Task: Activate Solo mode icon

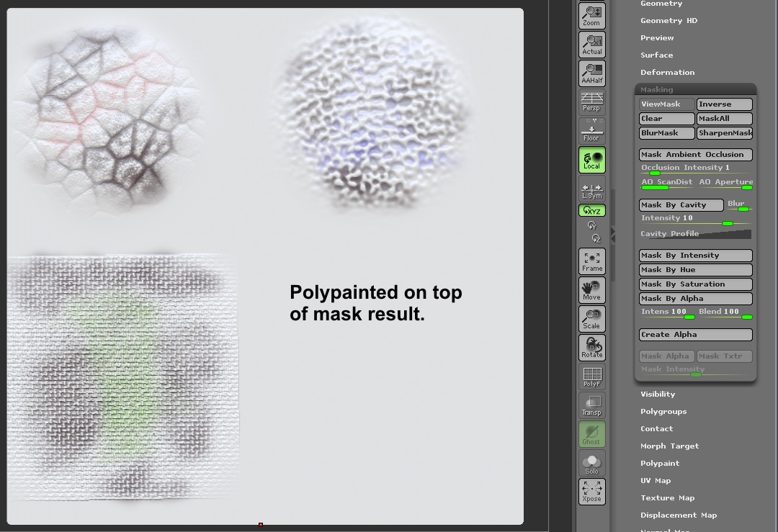Action: click(x=591, y=463)
